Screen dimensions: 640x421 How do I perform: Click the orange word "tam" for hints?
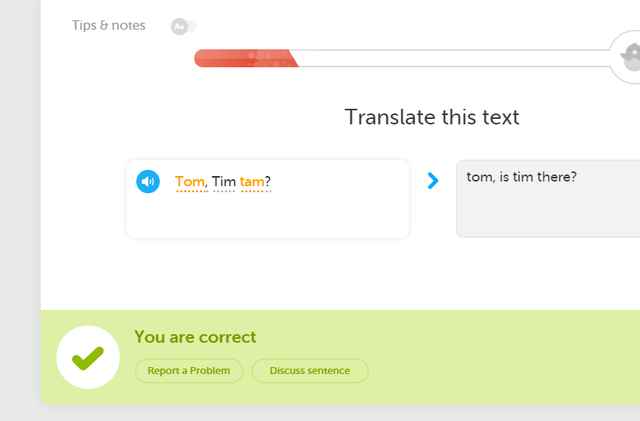tap(252, 181)
